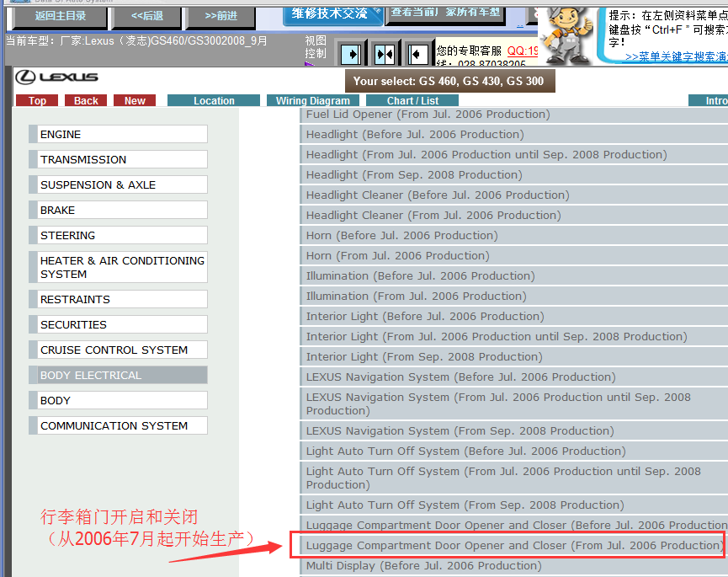
Task: Open the Chart / List tab
Action: [412, 101]
